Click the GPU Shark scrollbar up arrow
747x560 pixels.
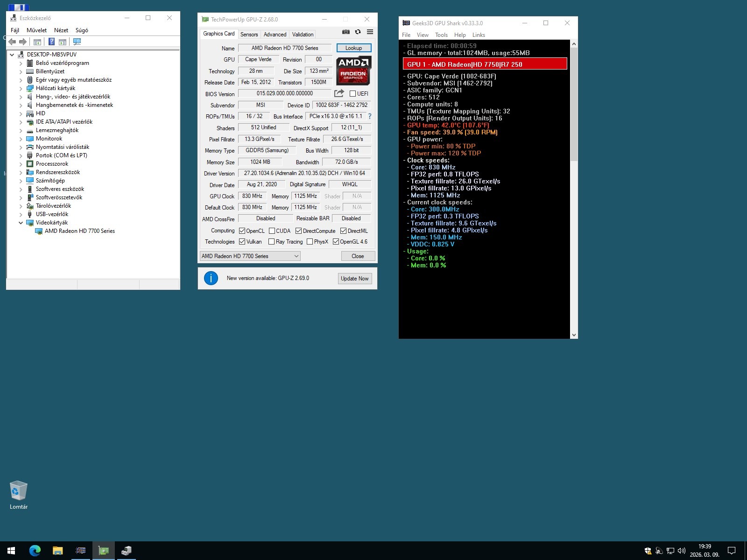click(574, 44)
